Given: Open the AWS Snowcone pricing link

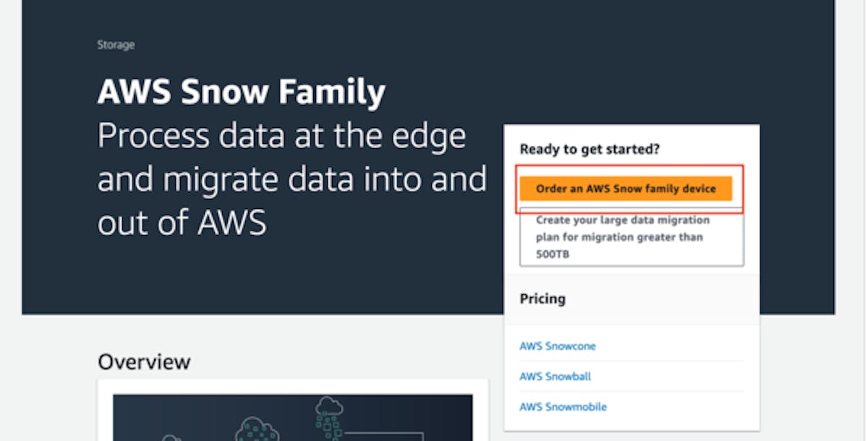Looking at the screenshot, I should pos(558,346).
